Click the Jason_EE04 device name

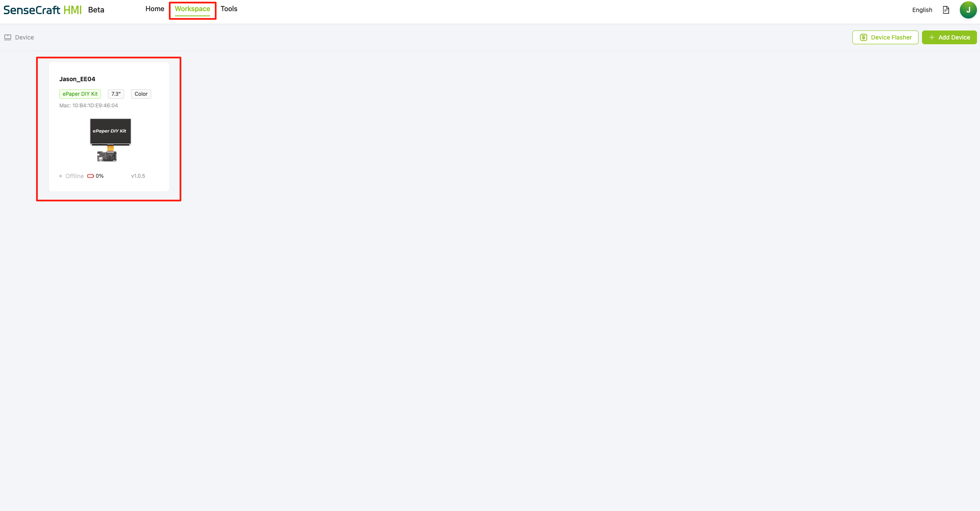coord(77,79)
